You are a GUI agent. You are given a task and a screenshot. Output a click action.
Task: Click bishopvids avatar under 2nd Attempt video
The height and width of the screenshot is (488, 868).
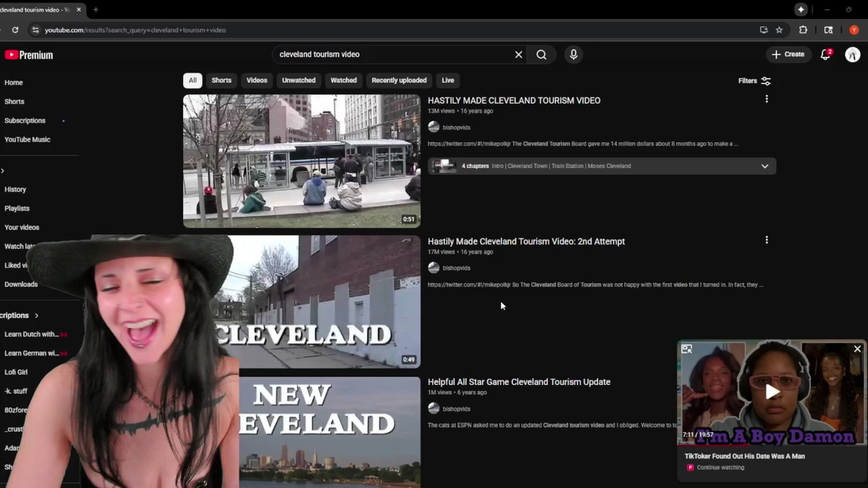point(434,268)
